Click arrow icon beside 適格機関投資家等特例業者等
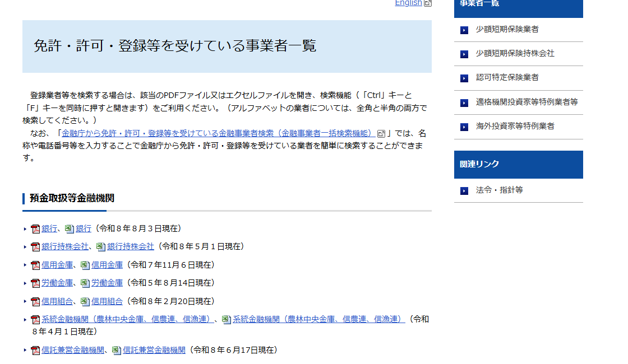628x364 pixels. [x=464, y=103]
